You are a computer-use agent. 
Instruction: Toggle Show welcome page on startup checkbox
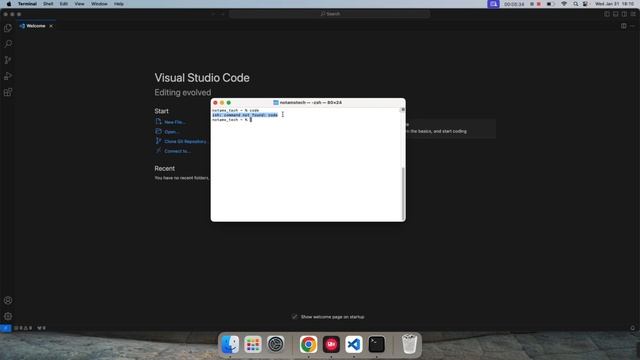coord(294,317)
